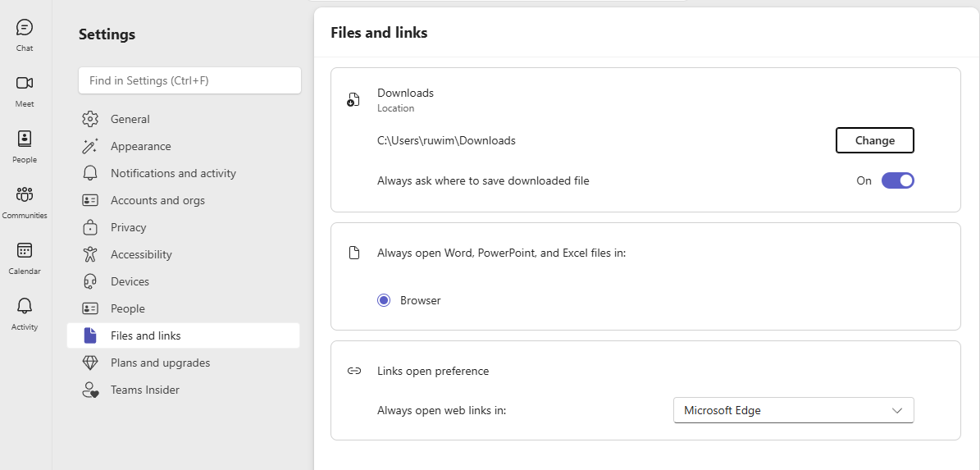The image size is (980, 470).
Task: Click the Change download location button
Action: tap(874, 140)
